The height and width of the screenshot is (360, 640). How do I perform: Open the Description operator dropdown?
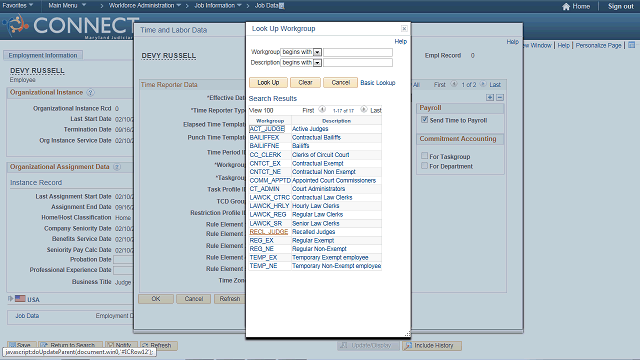click(317, 63)
